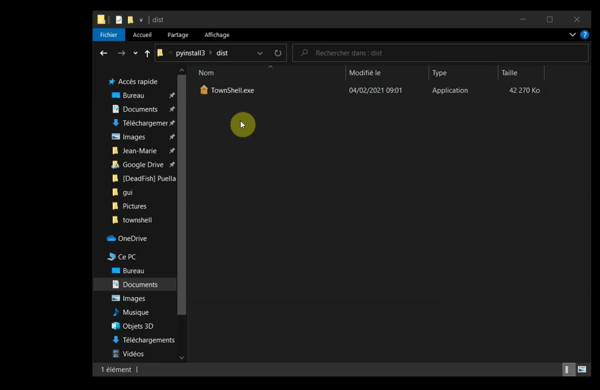Click dist in the address path
Screen dimensions: 600x390
click(222, 53)
